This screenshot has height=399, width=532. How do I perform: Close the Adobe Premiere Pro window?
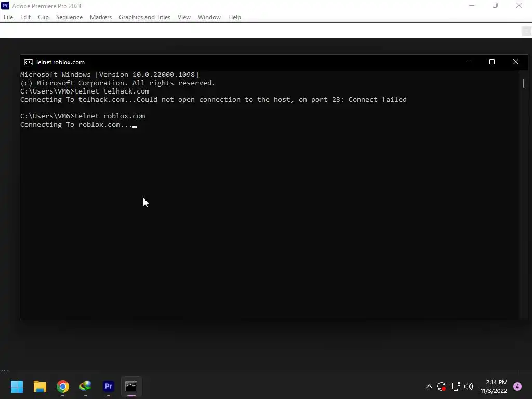coord(519,5)
